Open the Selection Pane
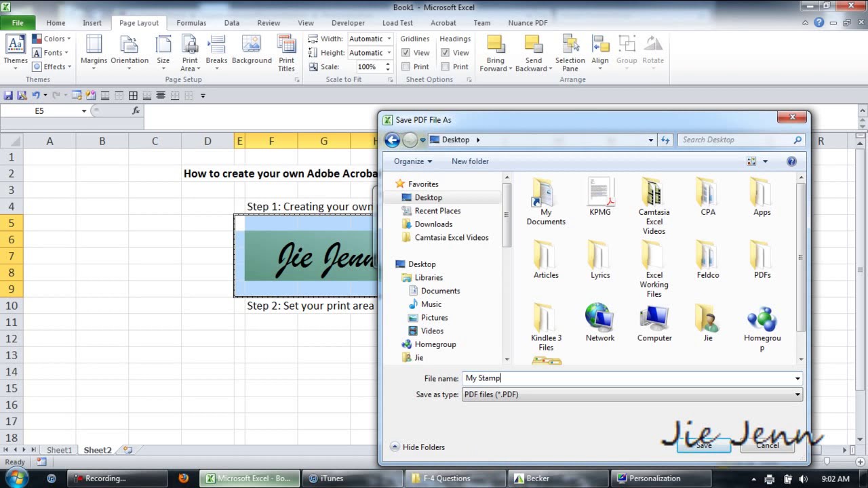This screenshot has width=868, height=488. click(570, 53)
